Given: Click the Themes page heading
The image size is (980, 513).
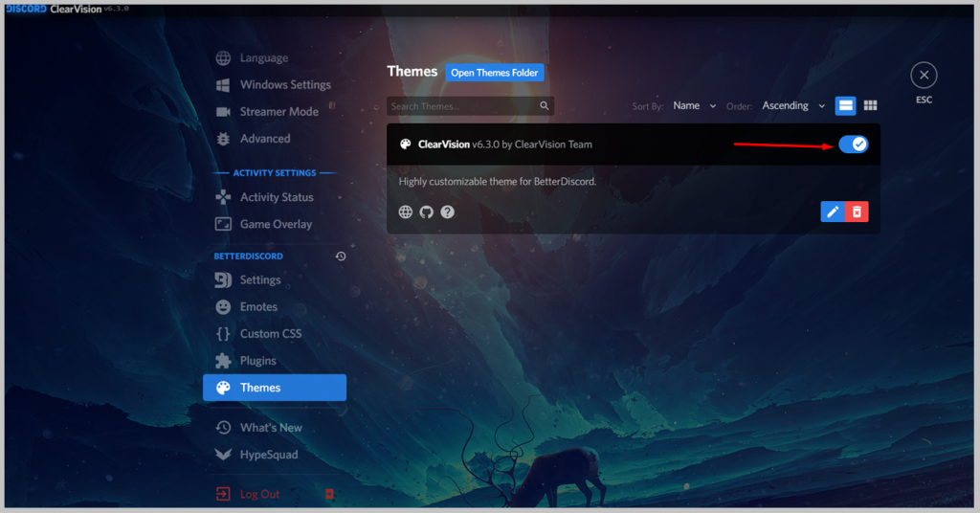Looking at the screenshot, I should [x=412, y=71].
